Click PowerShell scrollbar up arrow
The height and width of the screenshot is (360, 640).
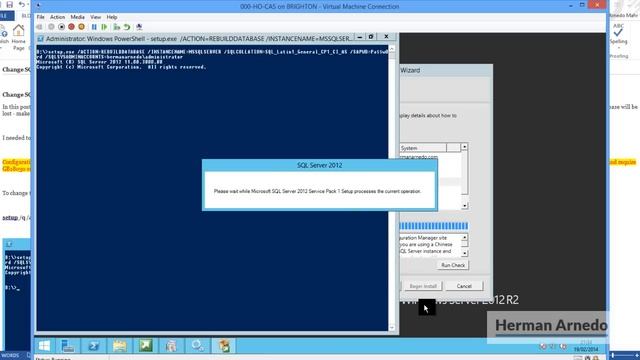[392, 49]
